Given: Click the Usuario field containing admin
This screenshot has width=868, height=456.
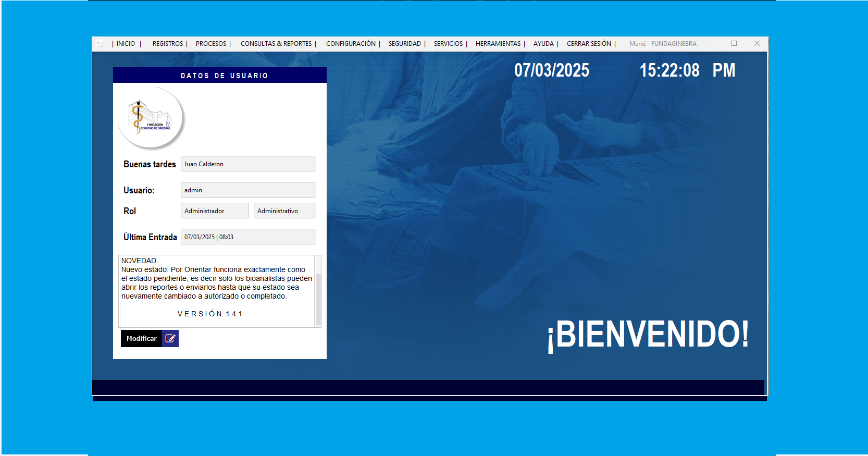Looking at the screenshot, I should 248,190.
